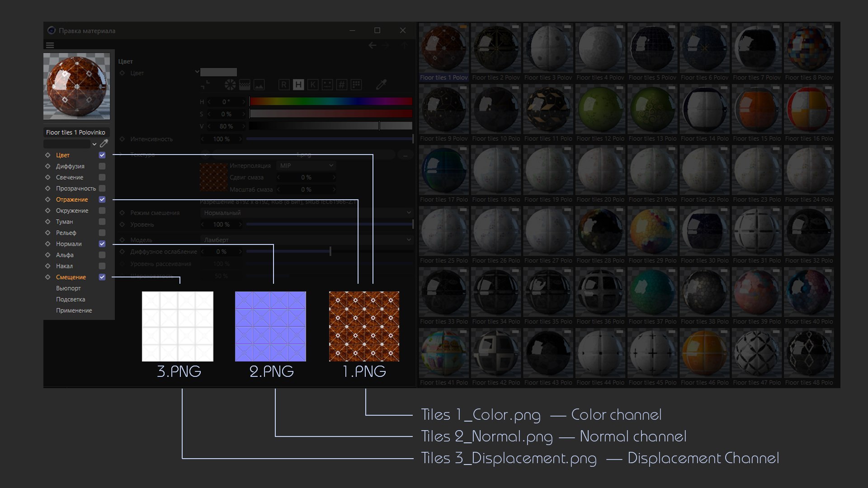Disable the Цвет channel checkbox
This screenshot has width=868, height=488.
click(102, 155)
